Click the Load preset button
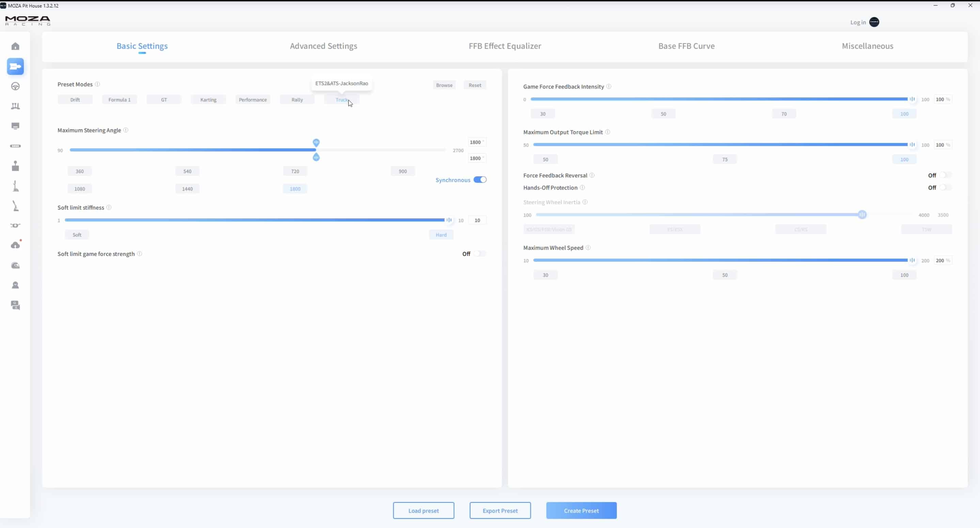The image size is (980, 528). [x=423, y=511]
